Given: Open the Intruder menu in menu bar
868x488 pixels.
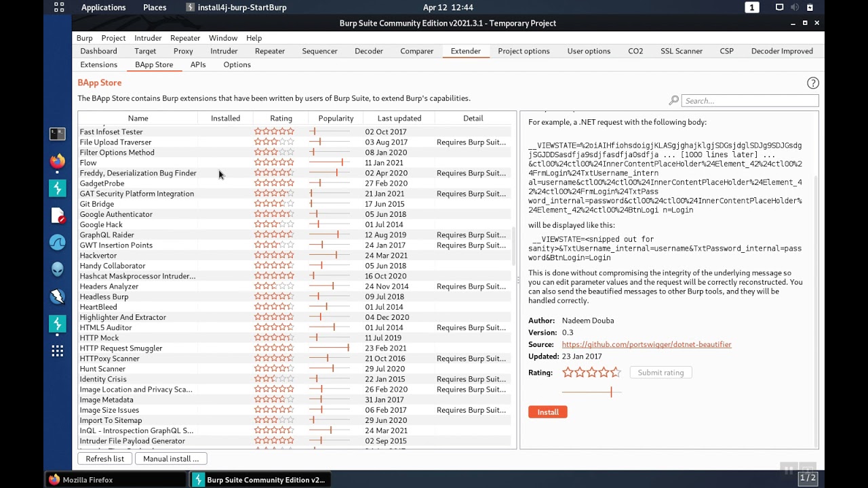Looking at the screenshot, I should [148, 38].
